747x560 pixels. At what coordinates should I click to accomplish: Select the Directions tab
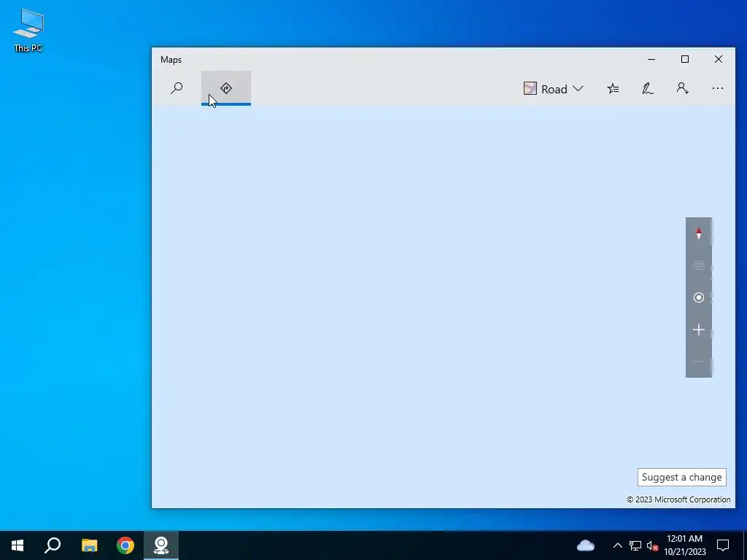click(226, 88)
